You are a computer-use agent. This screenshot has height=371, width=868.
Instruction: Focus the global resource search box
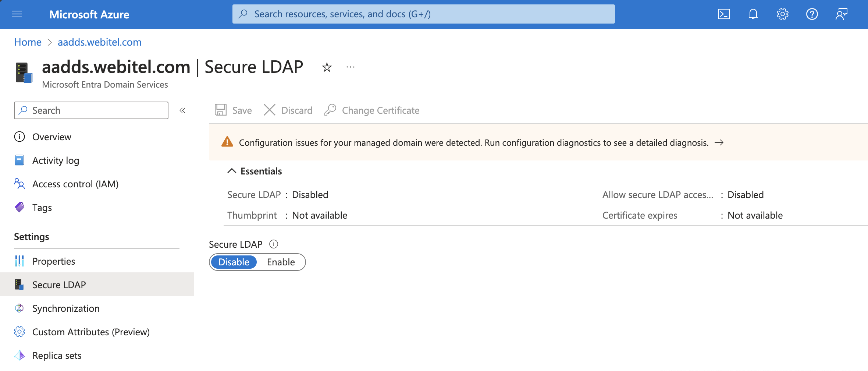pos(423,14)
